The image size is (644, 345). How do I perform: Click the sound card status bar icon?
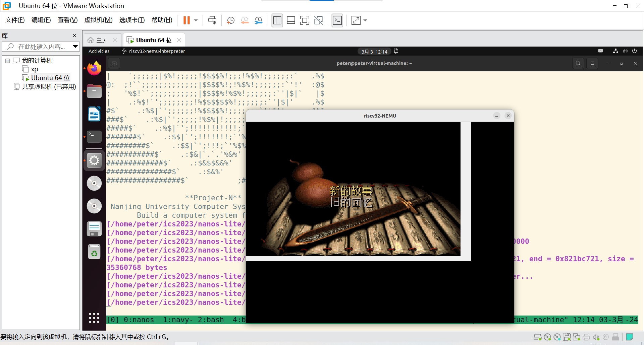tap(596, 337)
